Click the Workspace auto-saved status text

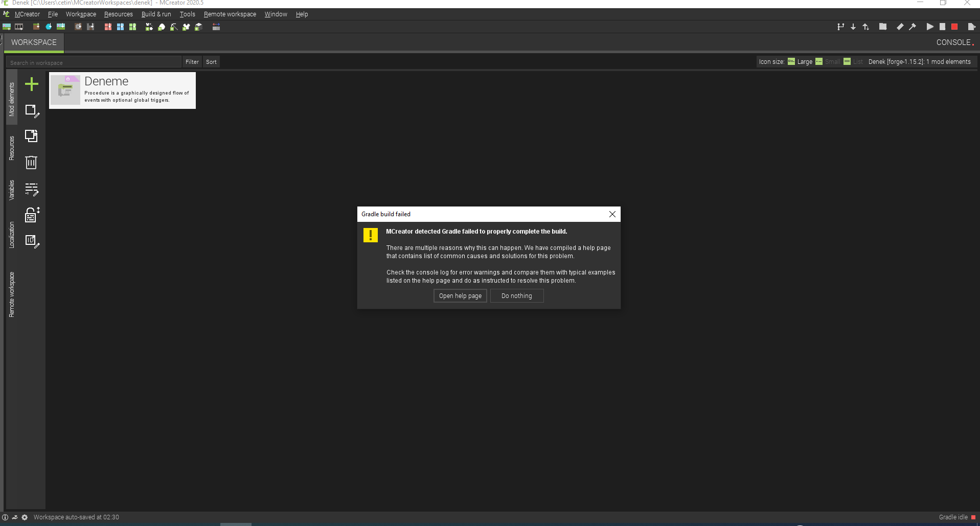(x=76, y=517)
